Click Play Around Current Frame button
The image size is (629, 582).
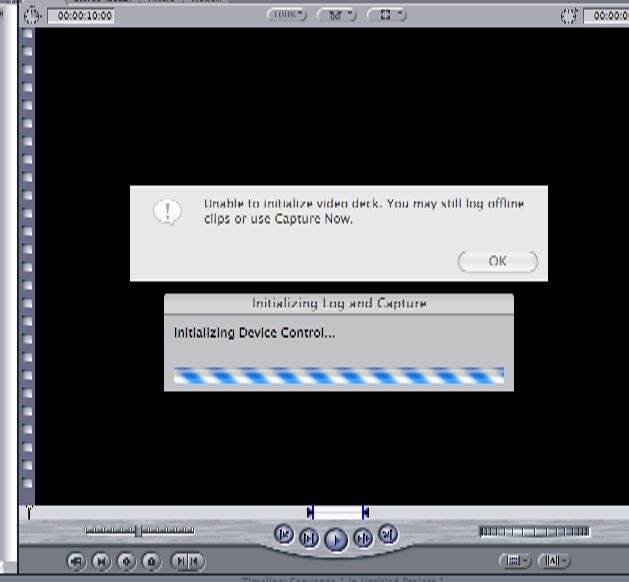[363, 538]
